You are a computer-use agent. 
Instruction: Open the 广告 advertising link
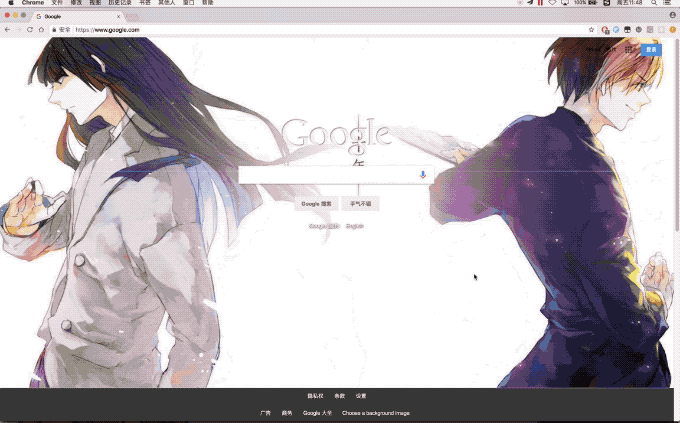[x=265, y=413]
